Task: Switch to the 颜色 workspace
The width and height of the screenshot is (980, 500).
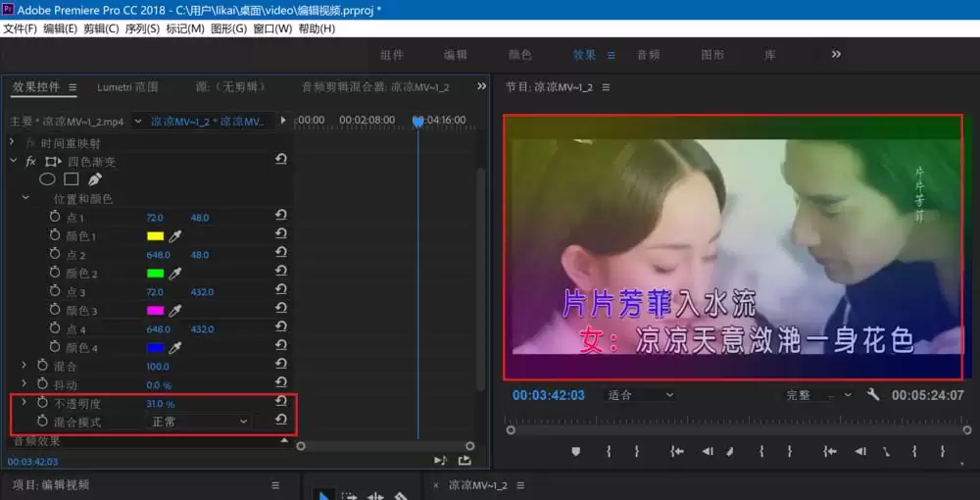Action: click(520, 55)
